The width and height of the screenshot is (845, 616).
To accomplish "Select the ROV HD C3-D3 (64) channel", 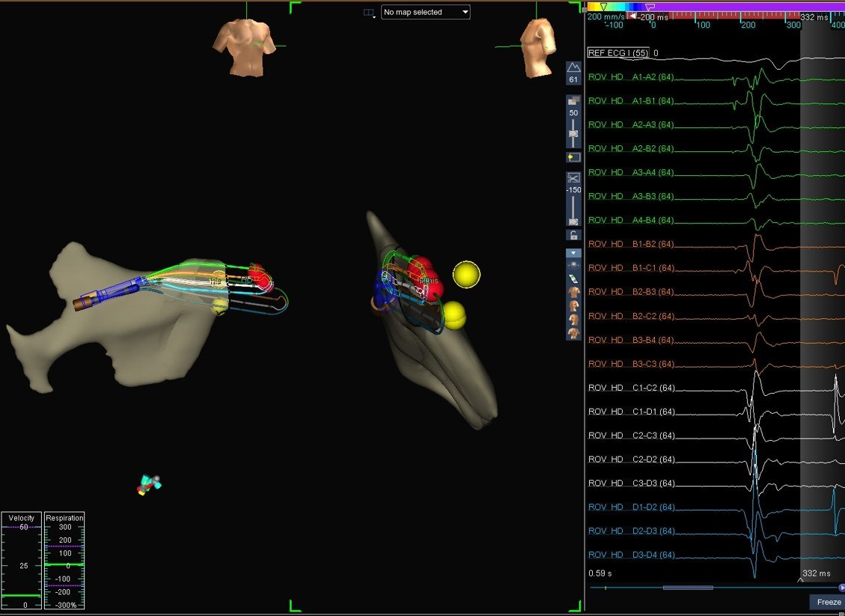I will tap(631, 483).
